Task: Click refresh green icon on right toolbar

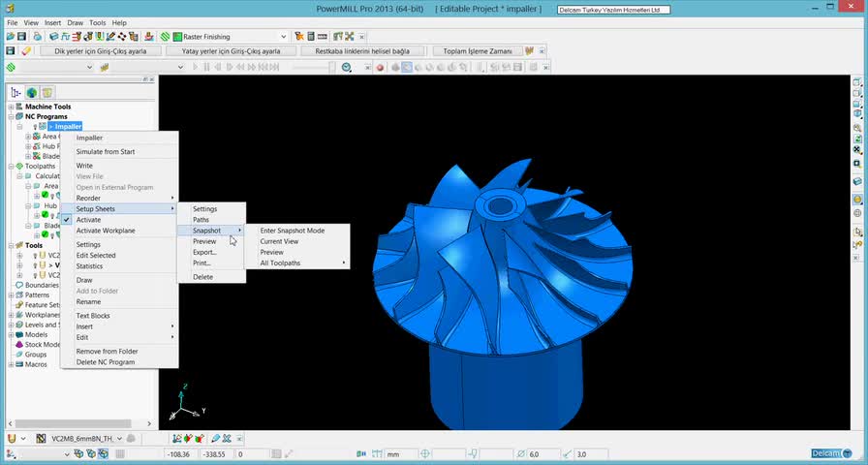Action: [857, 139]
